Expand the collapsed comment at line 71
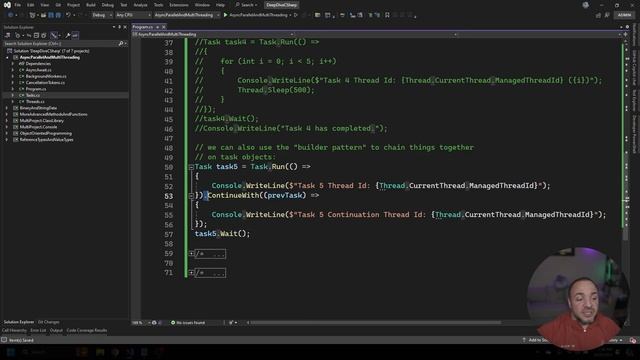640x360 pixels. click(x=191, y=273)
